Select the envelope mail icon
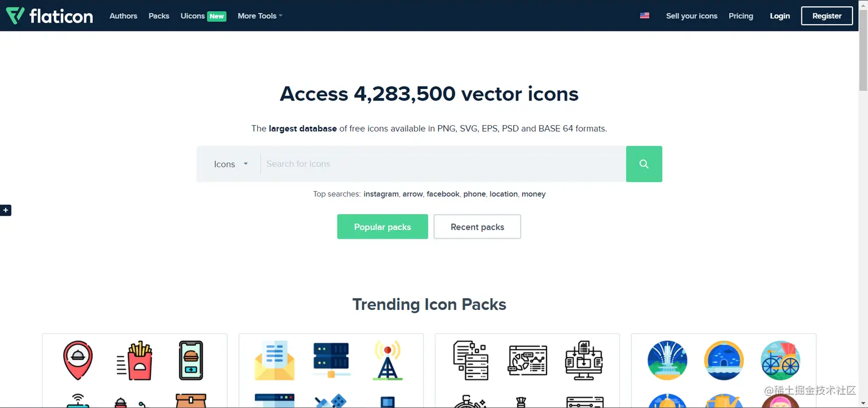The width and height of the screenshot is (868, 408). tap(274, 360)
